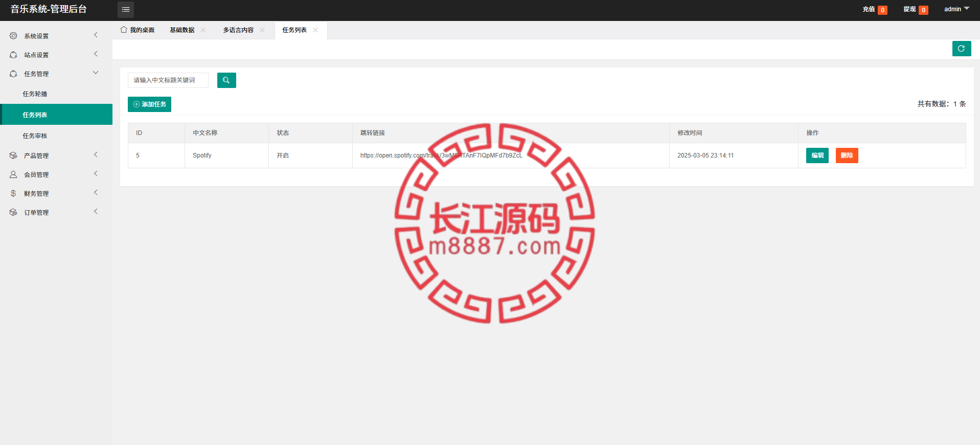Open the admin user dropdown
This screenshot has height=445, width=980.
pos(956,9)
